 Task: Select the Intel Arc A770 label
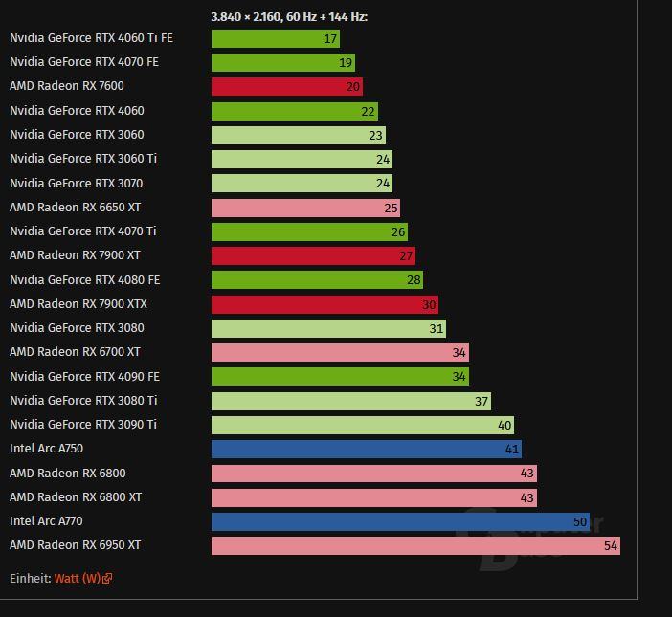point(46,522)
